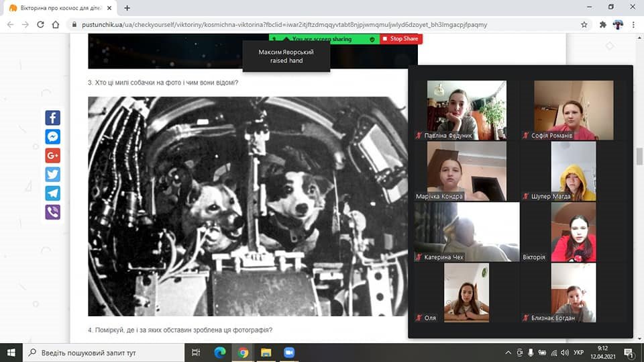Image resolution: width=644 pixels, height=362 pixels.
Task: Share via Telegram icon
Action: click(52, 193)
